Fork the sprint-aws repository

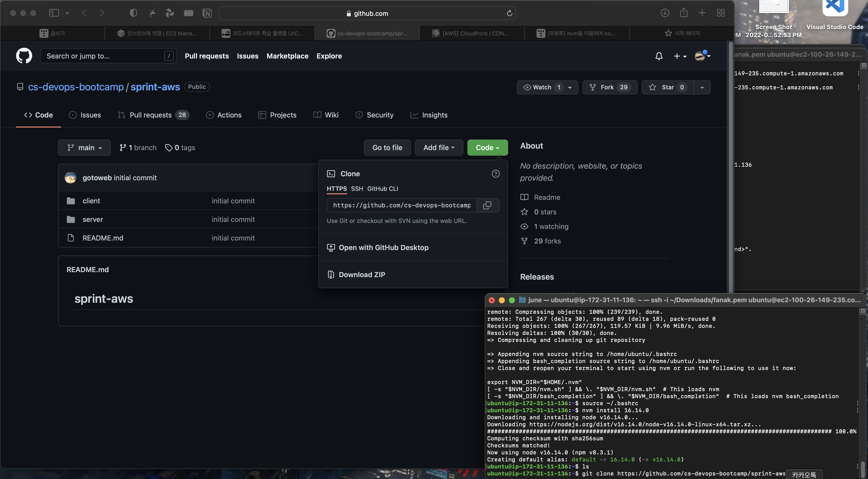[x=610, y=87]
